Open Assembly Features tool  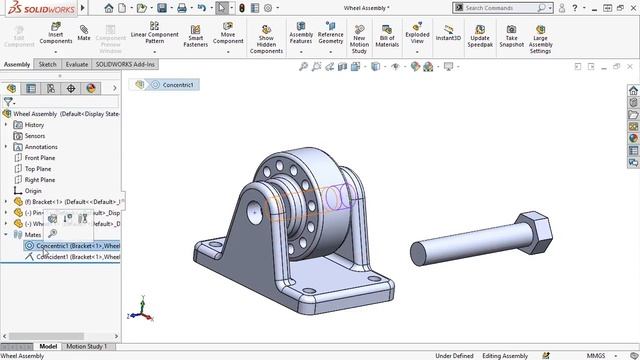[301, 33]
